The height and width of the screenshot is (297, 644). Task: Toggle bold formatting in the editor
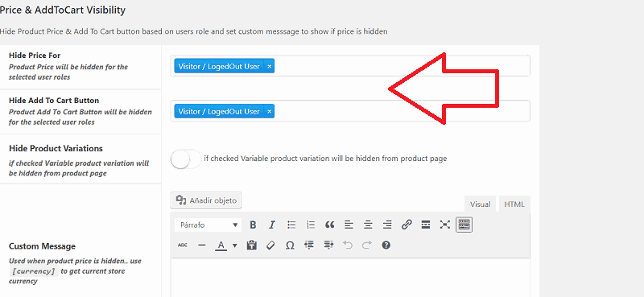click(x=253, y=225)
